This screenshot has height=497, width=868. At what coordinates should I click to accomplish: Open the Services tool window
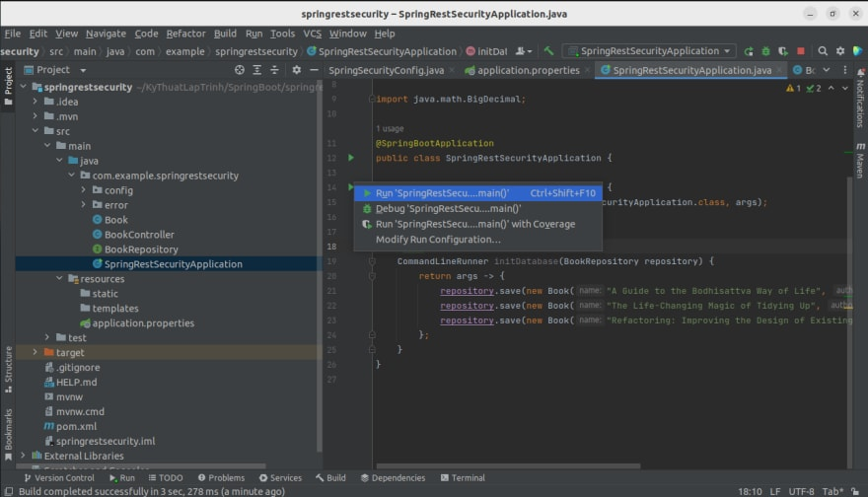280,477
